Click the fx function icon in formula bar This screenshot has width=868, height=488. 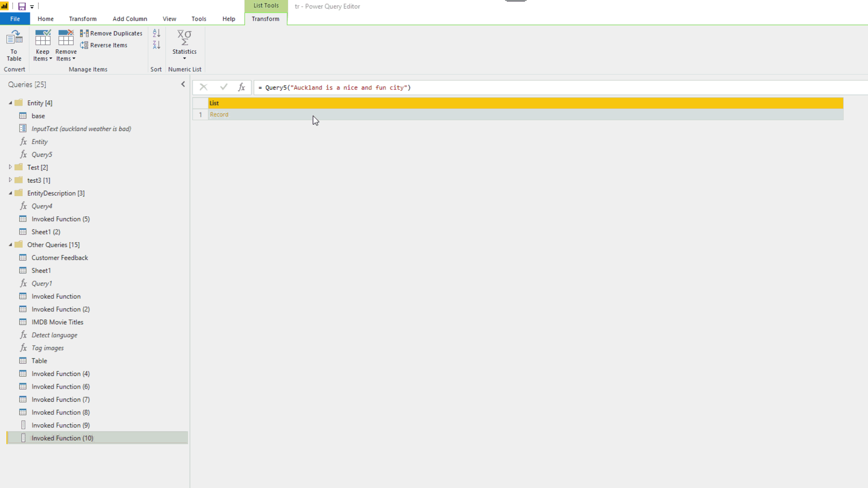click(241, 87)
